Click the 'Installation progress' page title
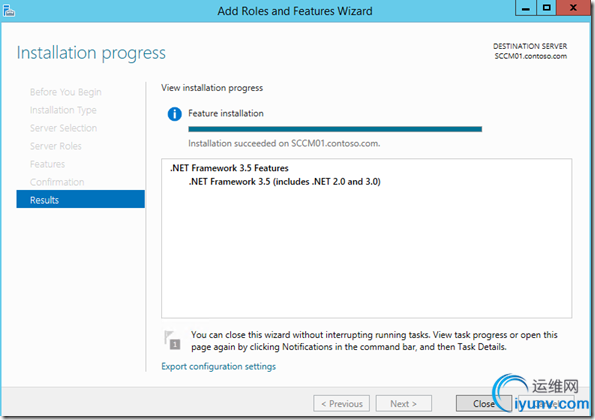This screenshot has width=595, height=420. point(91,53)
